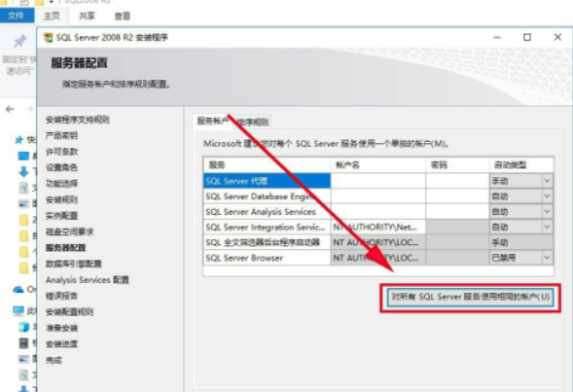
Task: Select 设置角色 step in sidebar
Action: point(61,167)
